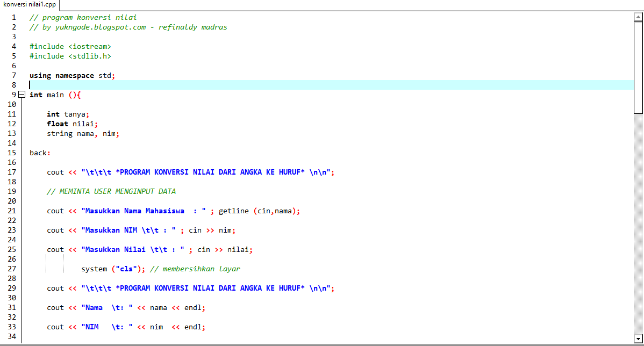644x346 pixels.
Task: Click the 'back:' label
Action: 40,153
